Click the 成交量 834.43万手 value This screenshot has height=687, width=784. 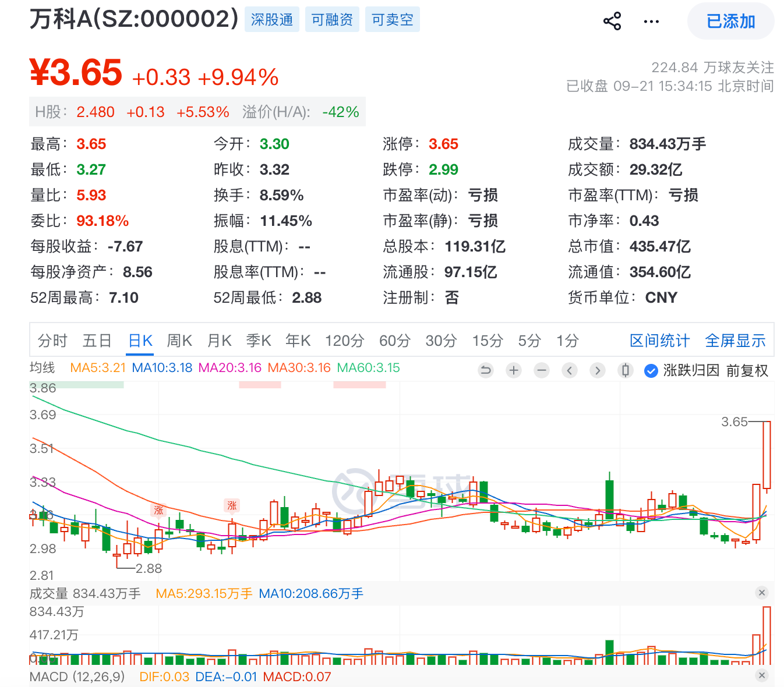[x=668, y=144]
